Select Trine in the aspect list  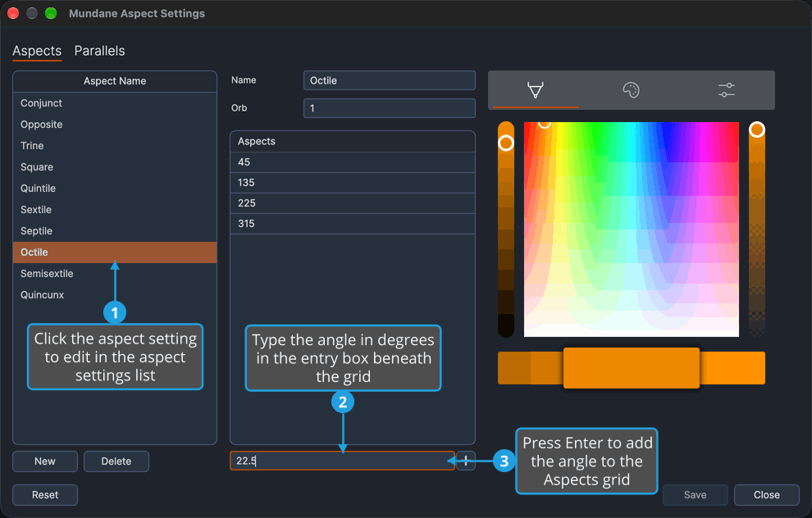(115, 145)
